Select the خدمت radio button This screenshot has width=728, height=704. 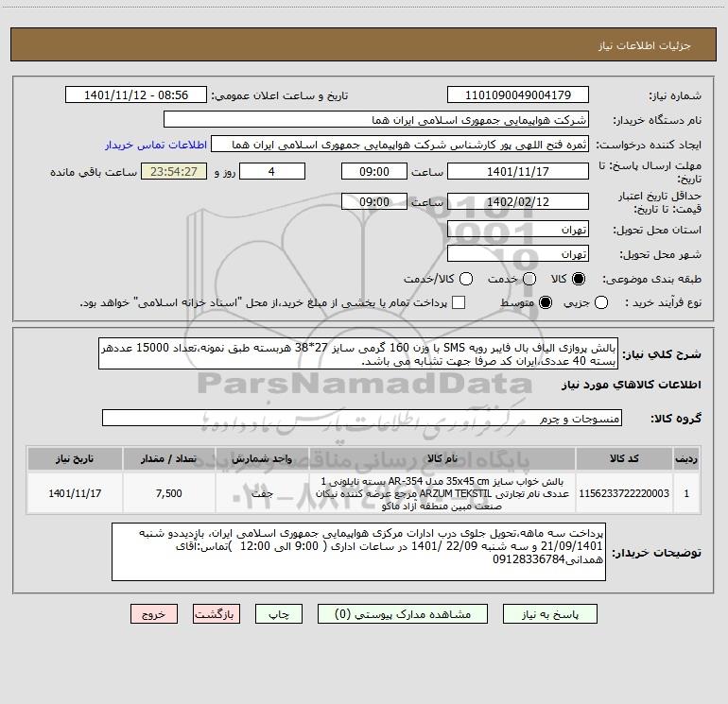[529, 279]
